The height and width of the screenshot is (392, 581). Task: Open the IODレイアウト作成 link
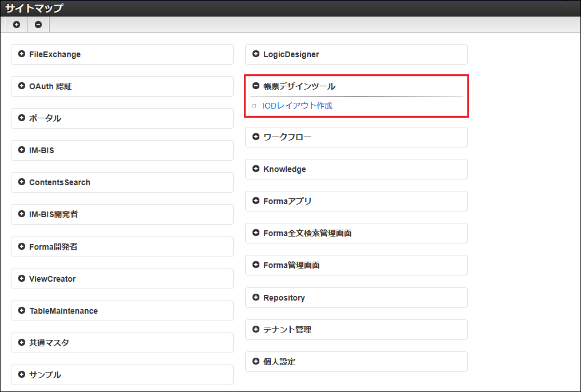(297, 106)
